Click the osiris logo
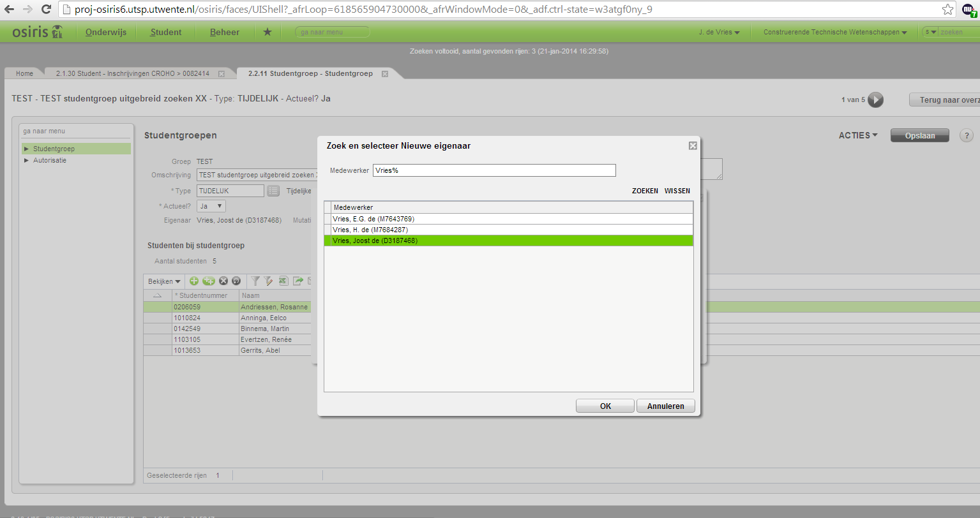The height and width of the screenshot is (518, 980). pyautogui.click(x=38, y=32)
